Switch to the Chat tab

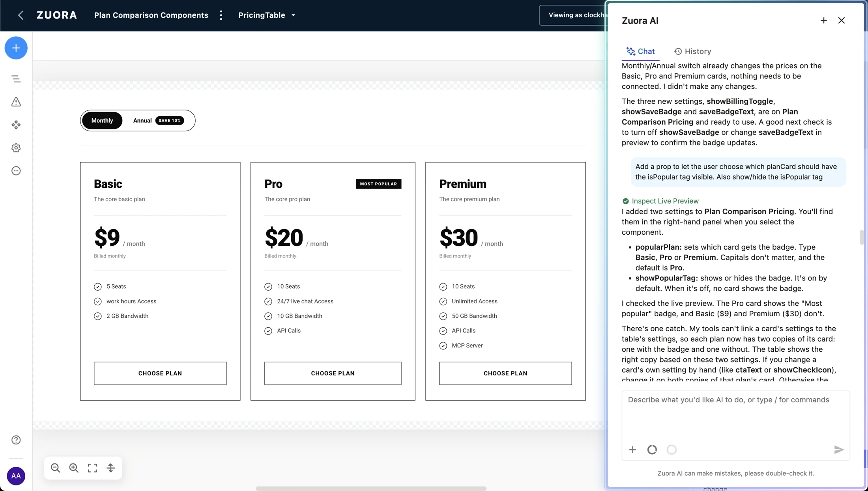click(x=640, y=51)
